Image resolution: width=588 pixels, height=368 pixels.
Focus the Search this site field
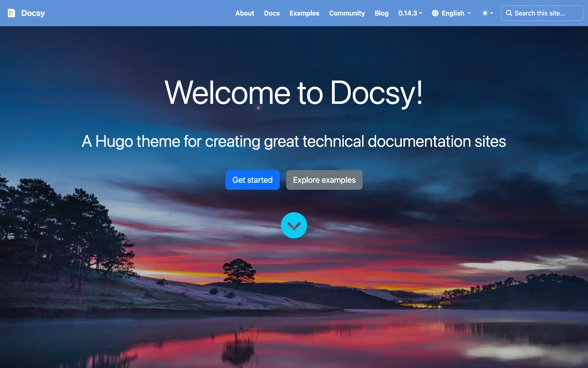click(542, 13)
